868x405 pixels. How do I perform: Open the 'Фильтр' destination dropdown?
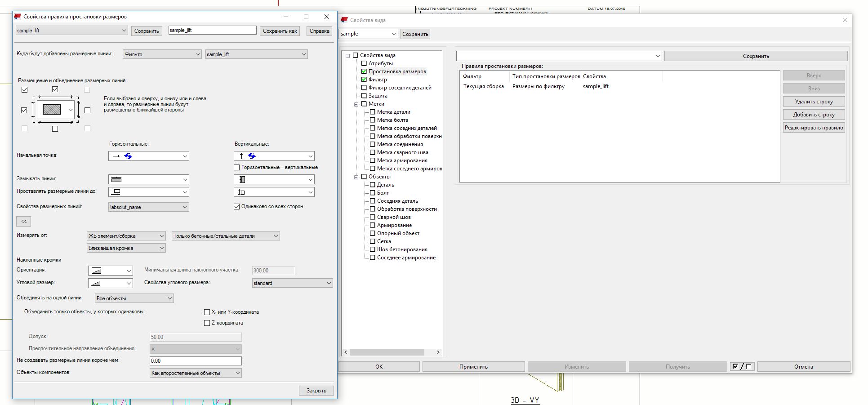[x=162, y=54]
